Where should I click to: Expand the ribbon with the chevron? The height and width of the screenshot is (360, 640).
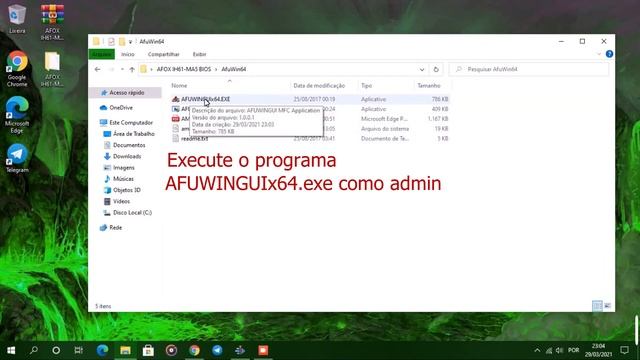point(599,54)
